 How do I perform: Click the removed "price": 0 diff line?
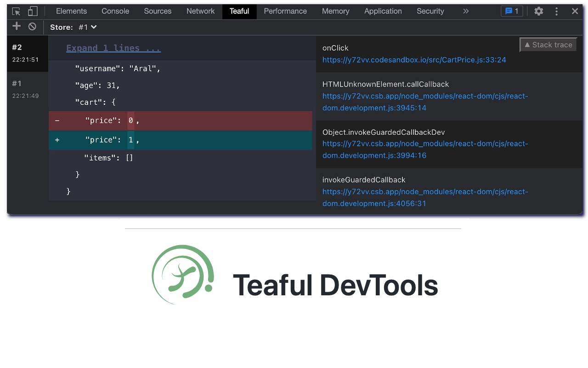pos(181,121)
